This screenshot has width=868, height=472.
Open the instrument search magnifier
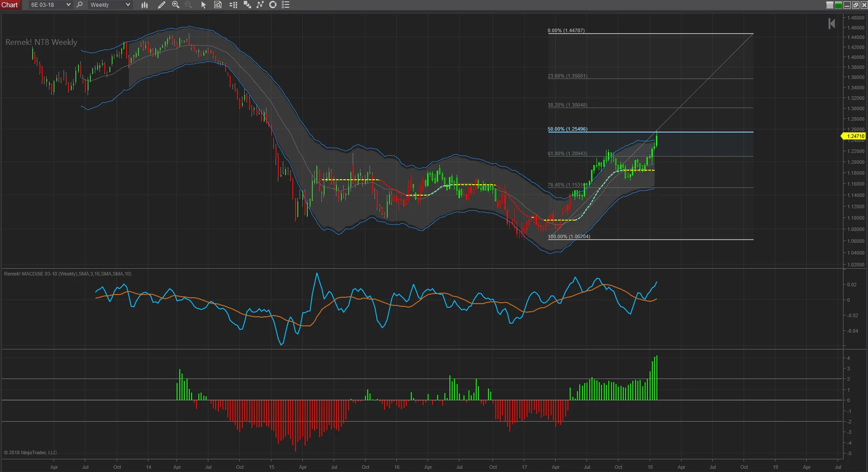coord(79,5)
